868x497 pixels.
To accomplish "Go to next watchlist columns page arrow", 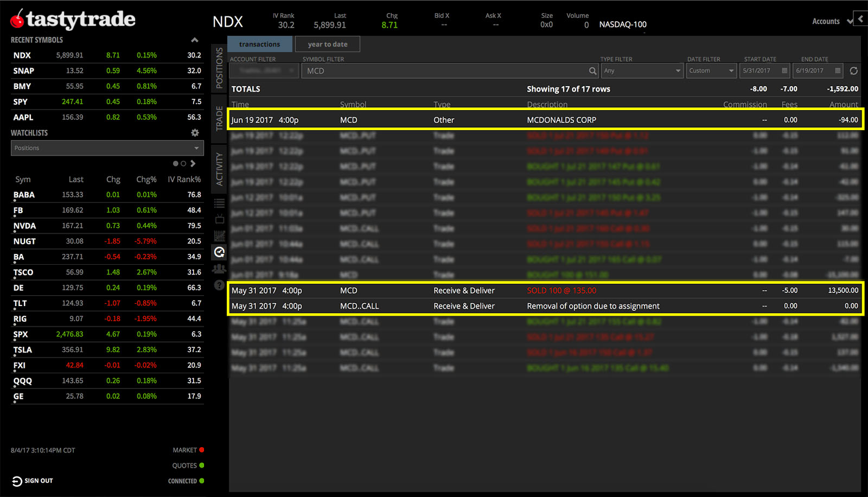I will pos(193,163).
